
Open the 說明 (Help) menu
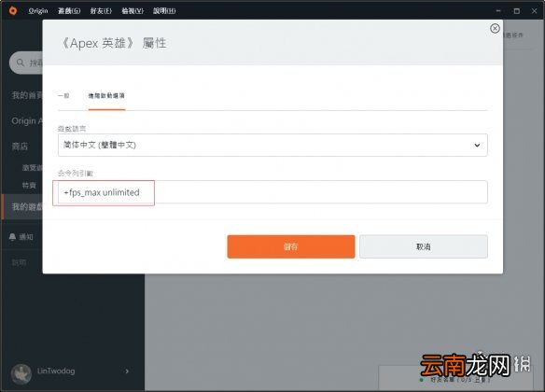[164, 11]
